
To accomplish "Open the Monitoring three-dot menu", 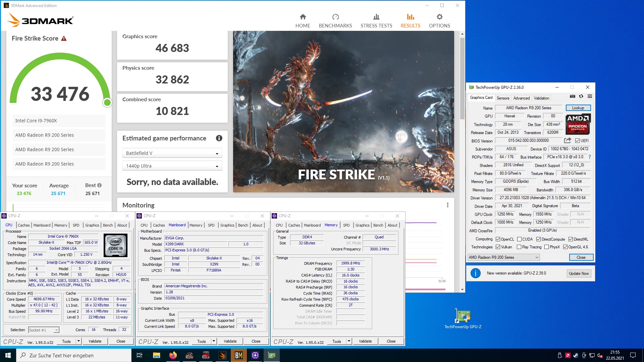I will (x=447, y=205).
